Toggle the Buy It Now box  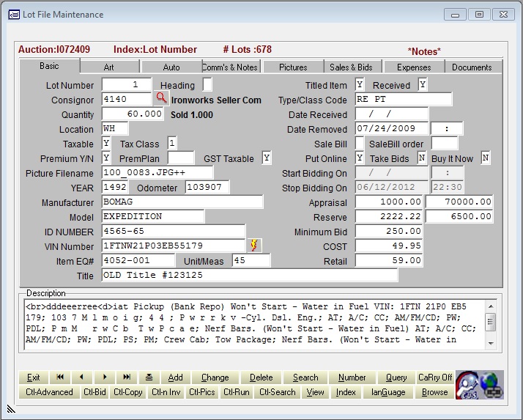[486, 158]
